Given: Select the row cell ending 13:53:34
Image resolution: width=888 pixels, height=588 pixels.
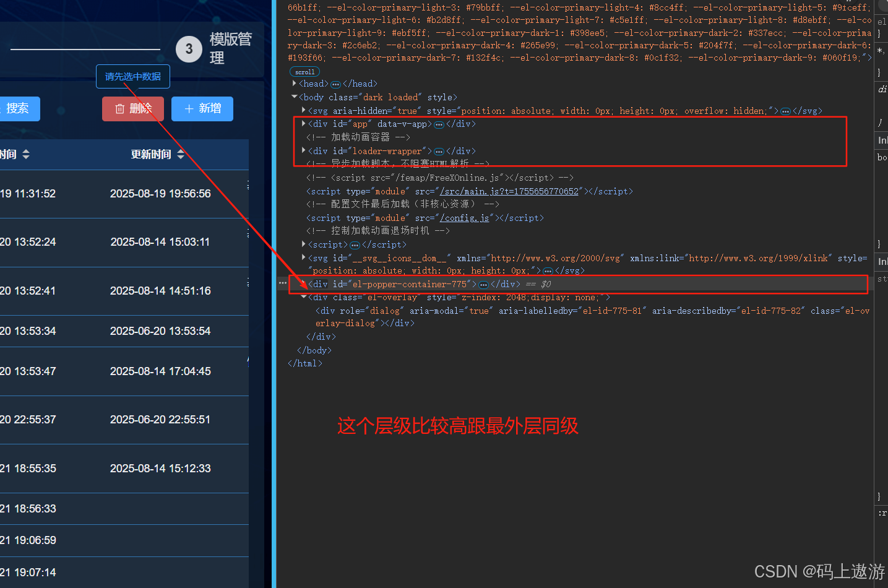Looking at the screenshot, I should (x=28, y=331).
